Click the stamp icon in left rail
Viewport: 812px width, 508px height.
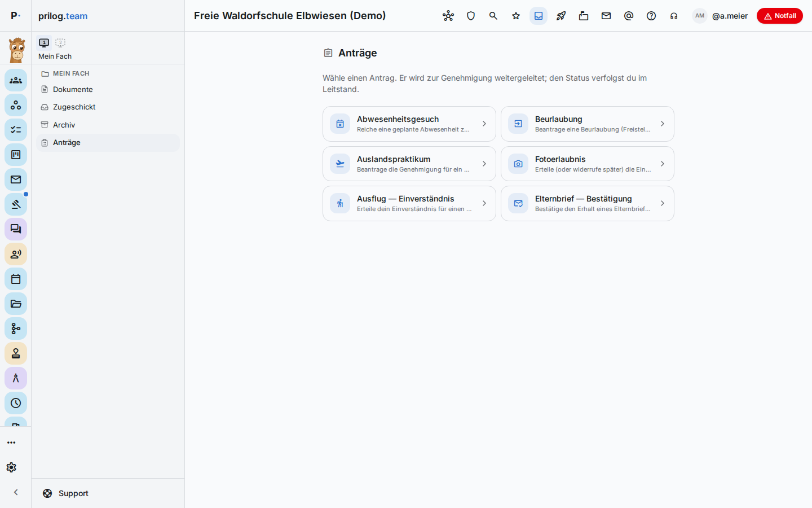tap(16, 353)
